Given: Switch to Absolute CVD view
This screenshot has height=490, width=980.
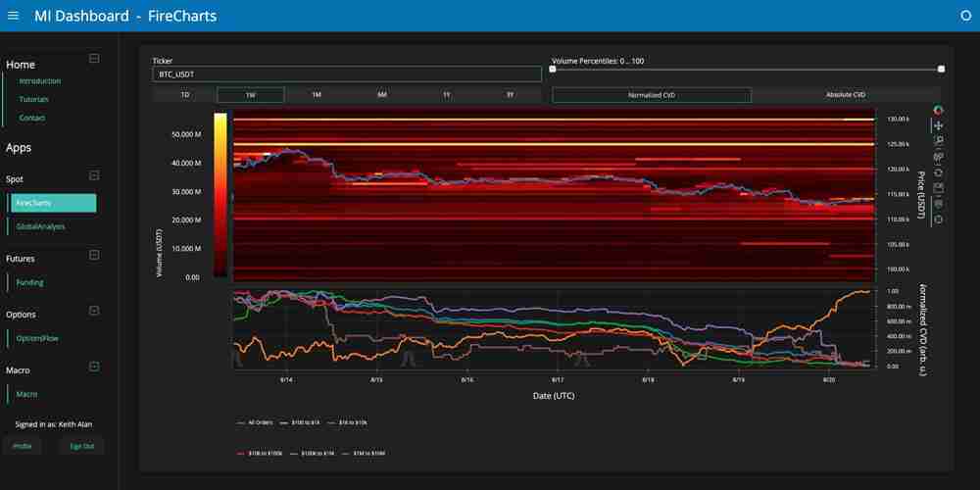Looking at the screenshot, I should click(x=845, y=95).
